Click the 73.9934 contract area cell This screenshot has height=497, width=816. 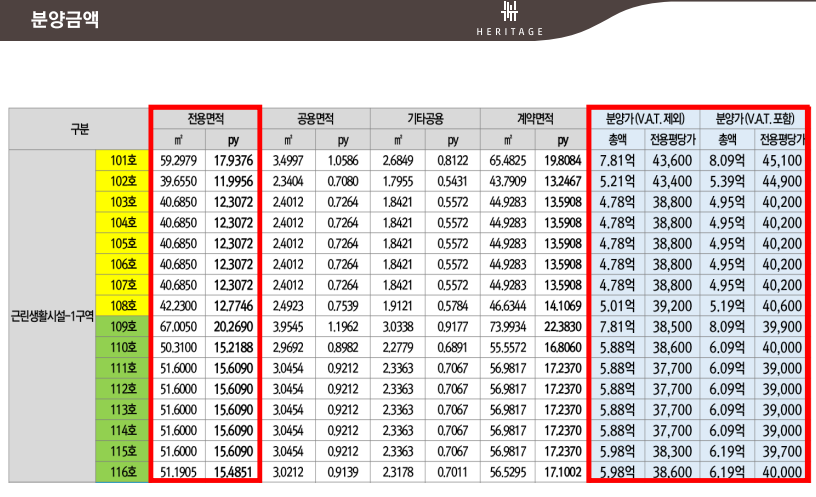point(508,326)
